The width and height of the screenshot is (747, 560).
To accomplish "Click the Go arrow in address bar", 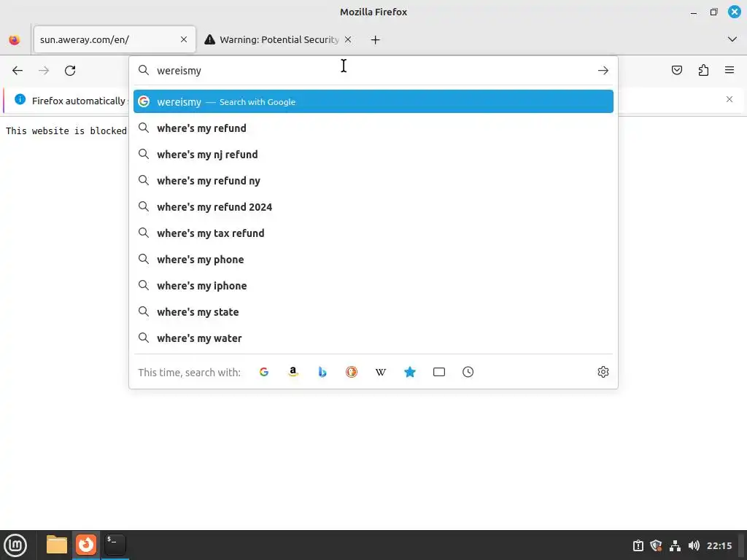I will 603,71.
